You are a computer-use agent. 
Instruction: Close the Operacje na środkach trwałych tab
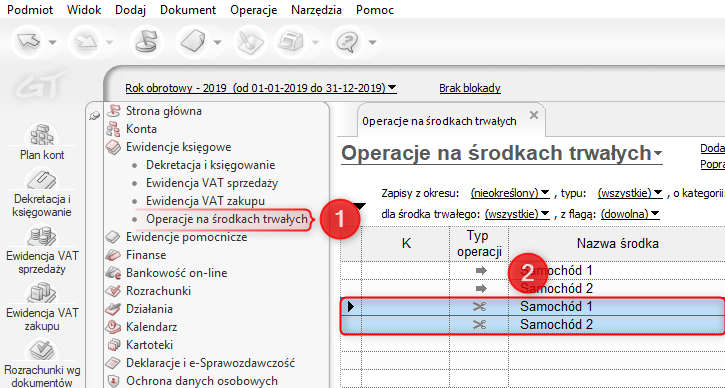tap(534, 115)
